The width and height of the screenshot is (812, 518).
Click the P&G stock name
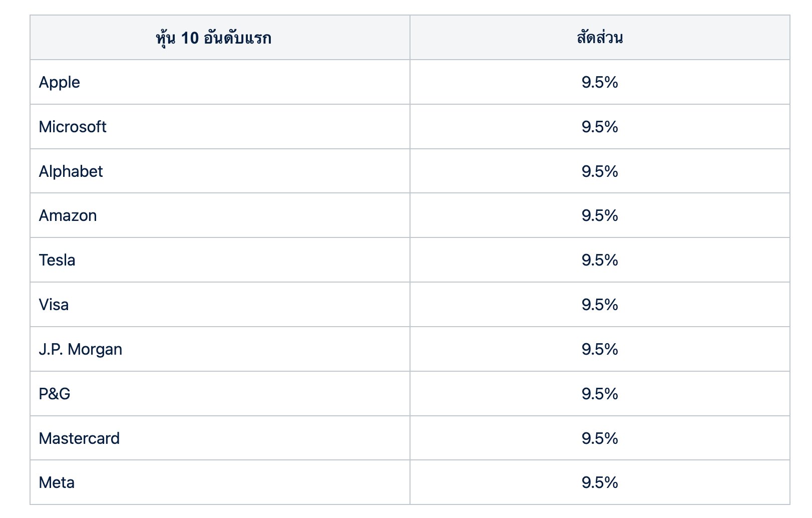pos(55,394)
